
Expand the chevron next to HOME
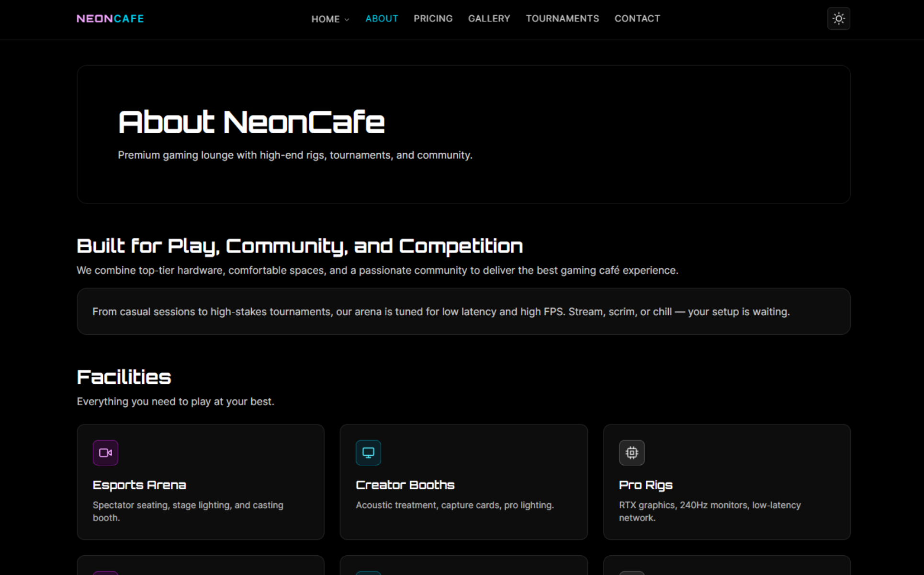(x=347, y=20)
